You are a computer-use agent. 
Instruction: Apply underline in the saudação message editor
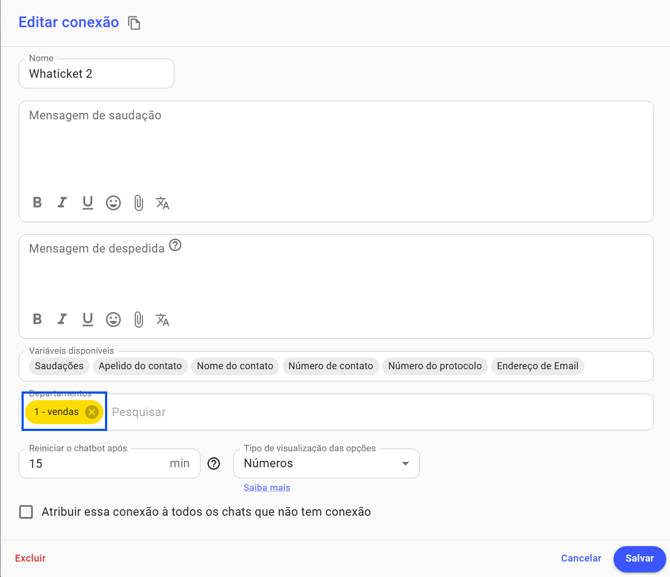88,203
